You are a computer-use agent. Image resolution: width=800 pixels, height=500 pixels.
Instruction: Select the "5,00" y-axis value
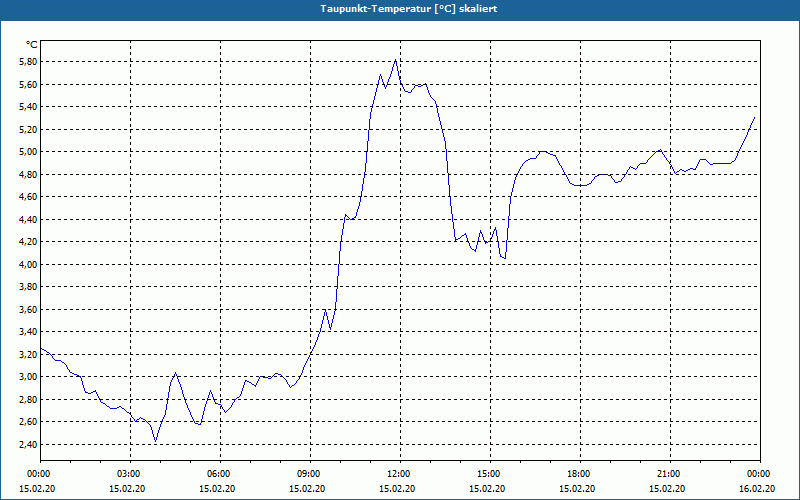pos(29,152)
